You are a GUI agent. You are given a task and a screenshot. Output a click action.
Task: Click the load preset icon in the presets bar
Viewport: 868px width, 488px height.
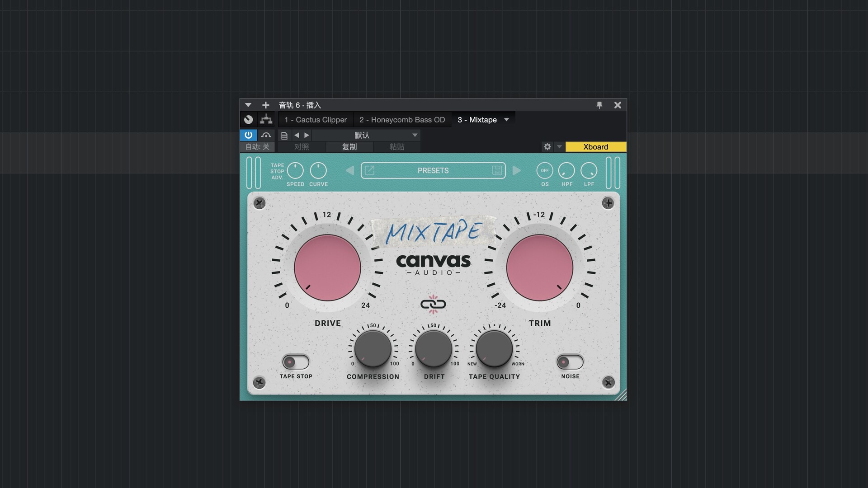(369, 170)
